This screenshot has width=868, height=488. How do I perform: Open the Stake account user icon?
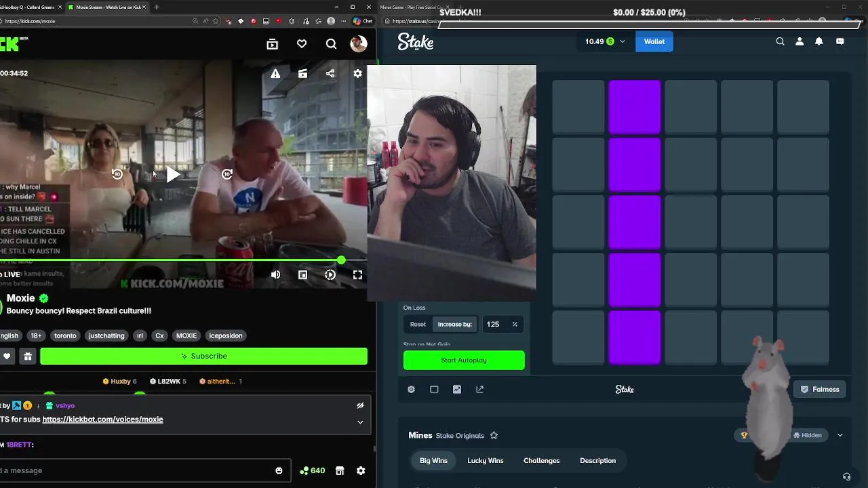point(800,41)
